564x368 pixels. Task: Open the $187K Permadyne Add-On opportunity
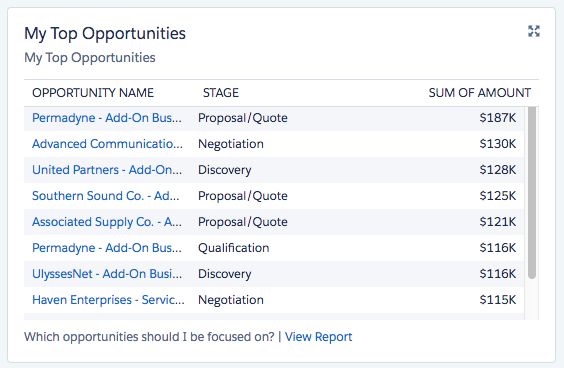tap(107, 118)
